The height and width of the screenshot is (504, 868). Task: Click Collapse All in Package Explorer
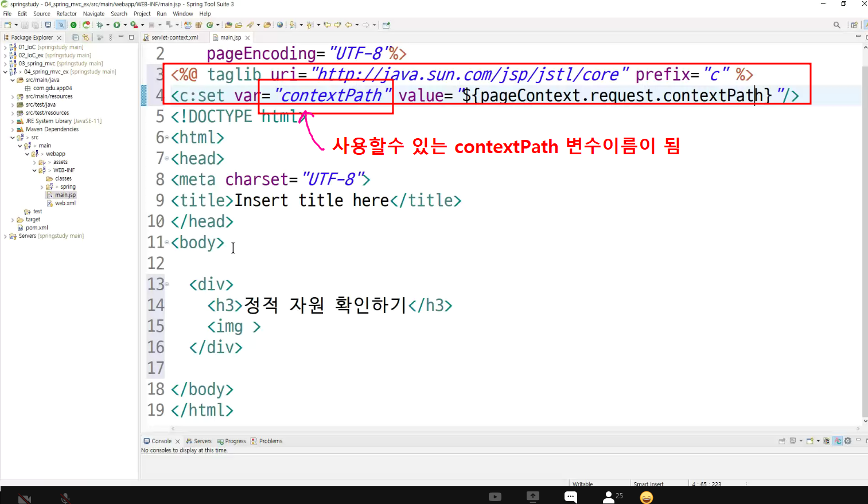(x=75, y=37)
